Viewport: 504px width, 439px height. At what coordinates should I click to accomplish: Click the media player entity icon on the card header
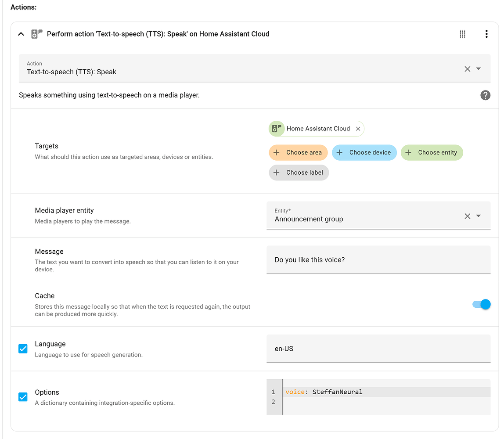pos(36,33)
